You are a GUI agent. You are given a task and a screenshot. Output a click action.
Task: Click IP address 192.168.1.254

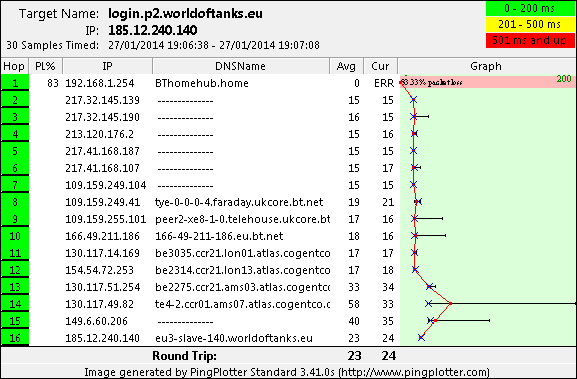pyautogui.click(x=100, y=83)
